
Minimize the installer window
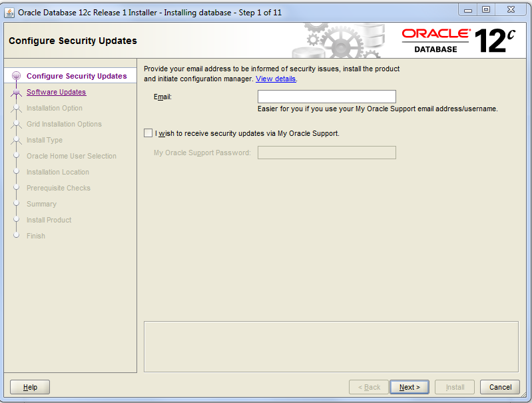(468, 10)
